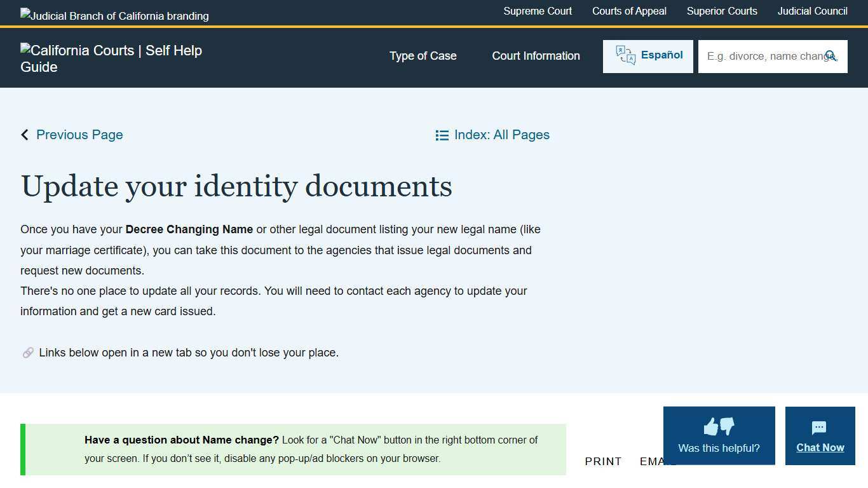
Task: Visit the Courts of Appeal link
Action: (x=629, y=11)
